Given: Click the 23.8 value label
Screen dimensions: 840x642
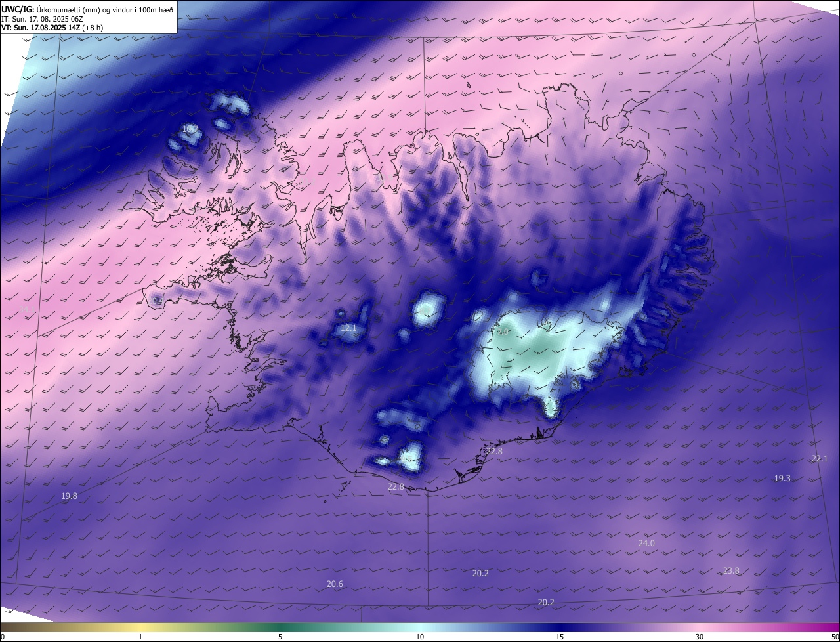Looking at the screenshot, I should [x=731, y=571].
